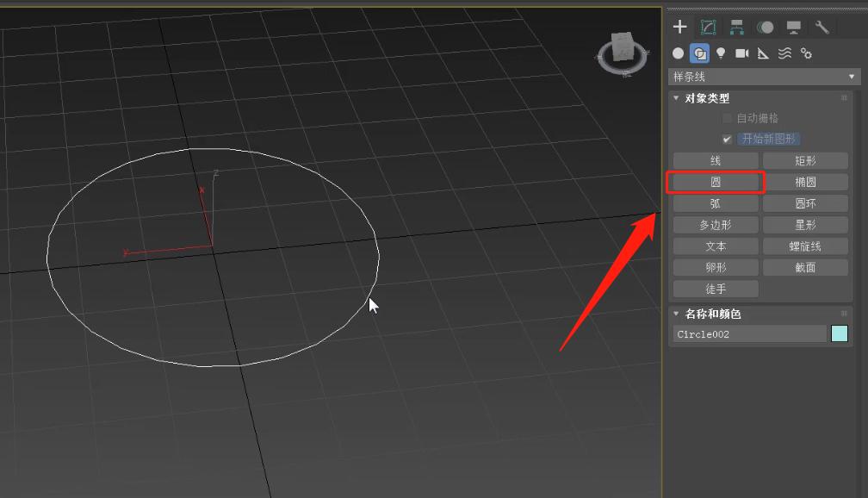Open the Create tab (plus icon)
The width and height of the screenshot is (868, 498).
pos(680,27)
